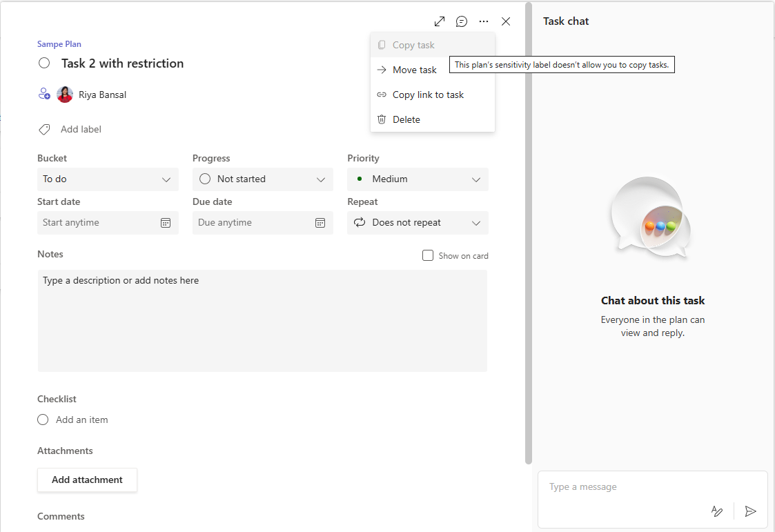Expand the task to full screen
775x532 pixels.
[x=440, y=21]
